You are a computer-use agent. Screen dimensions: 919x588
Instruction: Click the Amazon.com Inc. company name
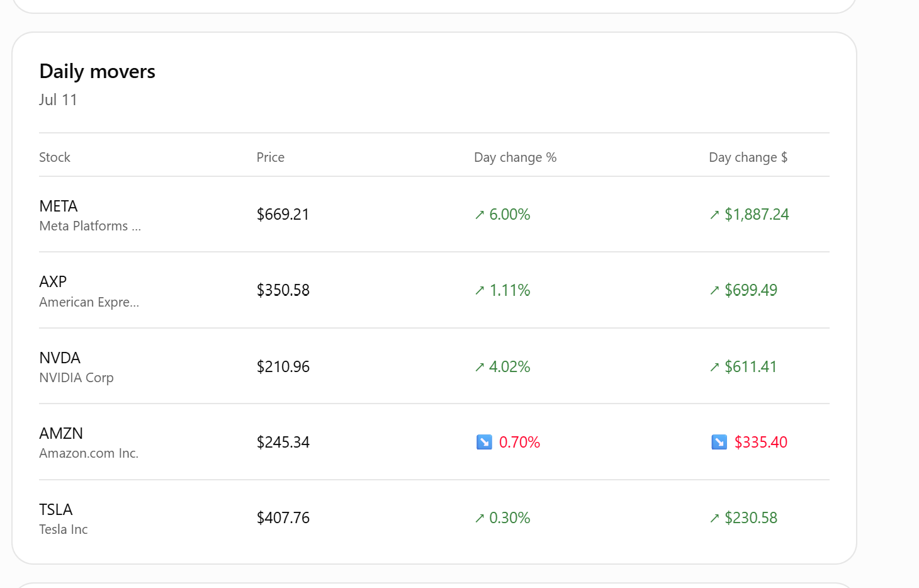coord(89,453)
